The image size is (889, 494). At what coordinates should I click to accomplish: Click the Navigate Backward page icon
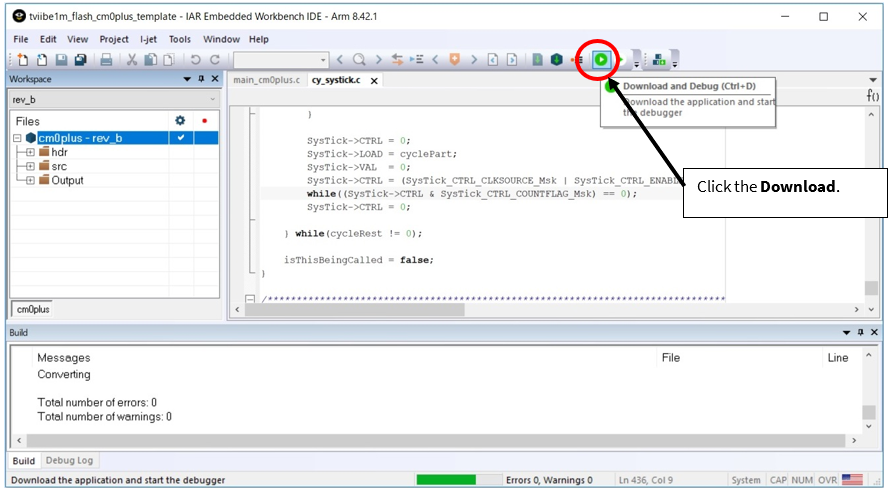tap(493, 60)
